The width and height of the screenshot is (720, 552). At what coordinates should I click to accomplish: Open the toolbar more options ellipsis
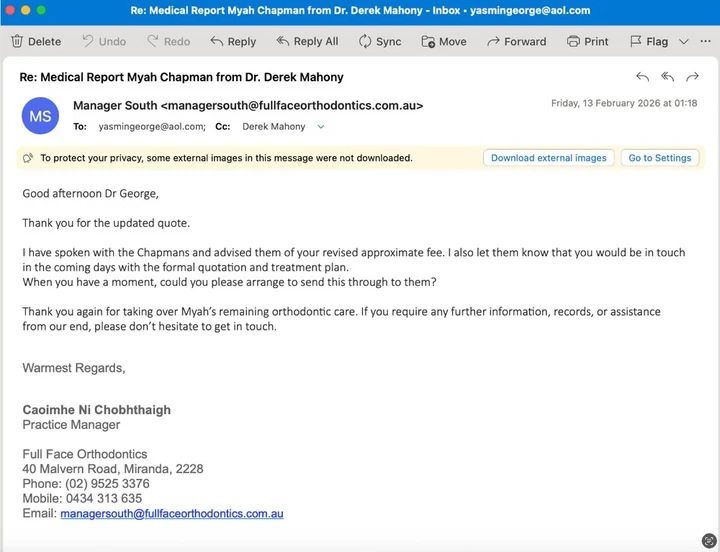(705, 41)
